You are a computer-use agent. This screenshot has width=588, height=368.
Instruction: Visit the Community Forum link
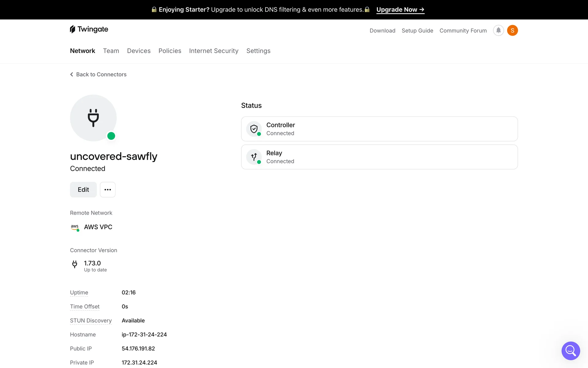[x=463, y=31]
